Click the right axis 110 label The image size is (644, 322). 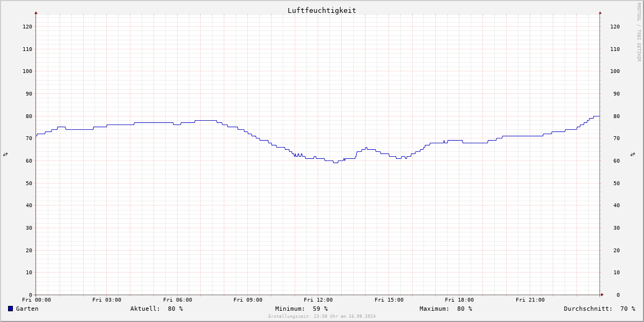point(615,49)
